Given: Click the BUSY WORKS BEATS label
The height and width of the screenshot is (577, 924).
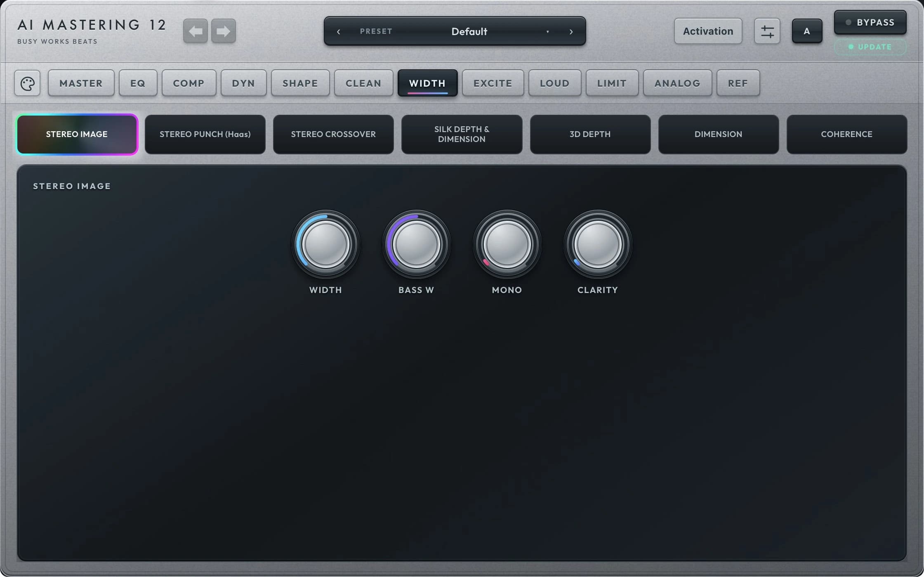Looking at the screenshot, I should coord(57,41).
